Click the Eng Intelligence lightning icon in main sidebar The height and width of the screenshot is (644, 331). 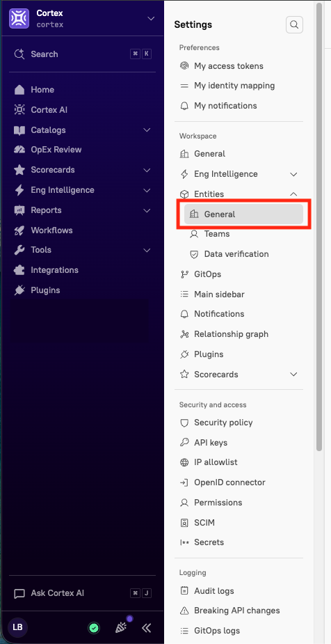click(19, 190)
